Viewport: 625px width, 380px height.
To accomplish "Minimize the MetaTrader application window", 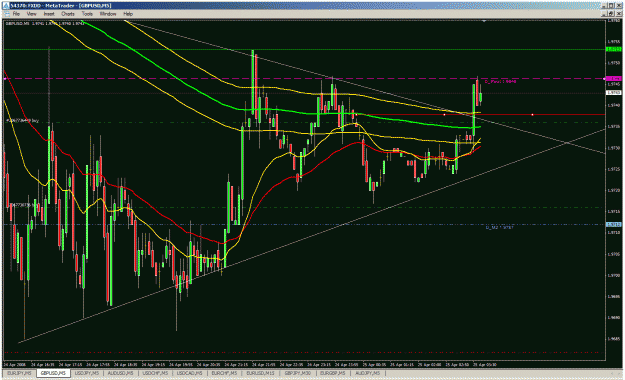I will pyautogui.click(x=604, y=6).
